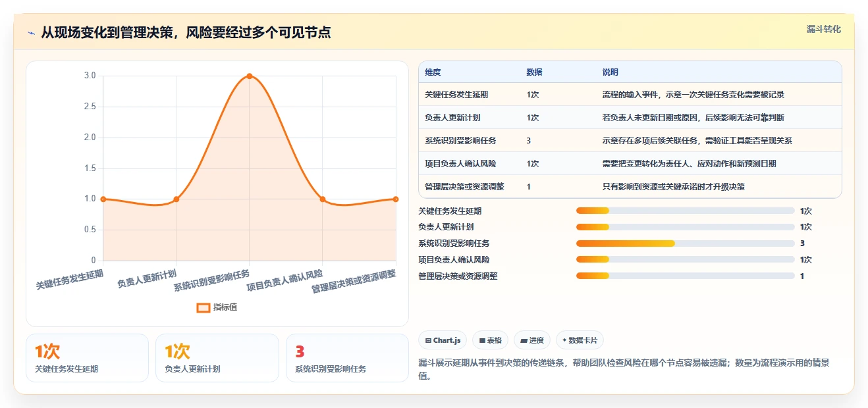Click the lightning icon beside the card title

tap(32, 32)
